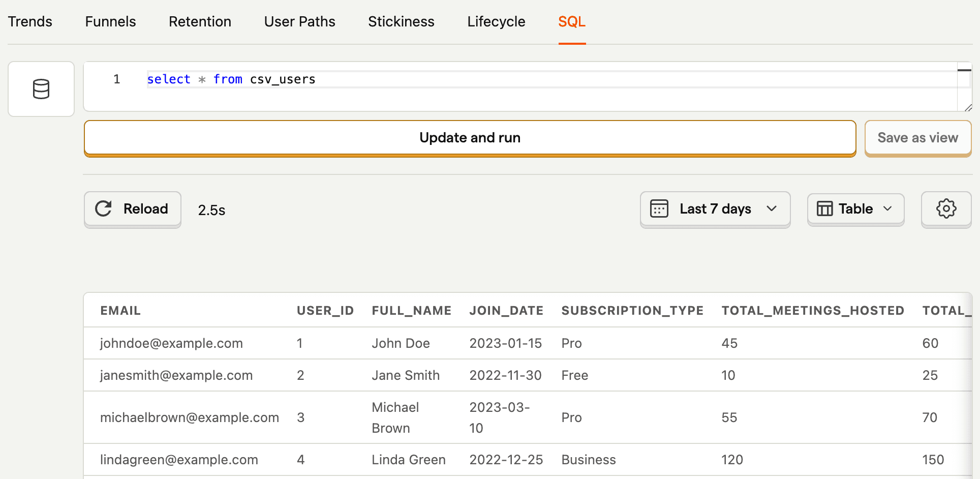The image size is (980, 479).
Task: Click inside the SQL query editor line
Action: click(x=552, y=79)
